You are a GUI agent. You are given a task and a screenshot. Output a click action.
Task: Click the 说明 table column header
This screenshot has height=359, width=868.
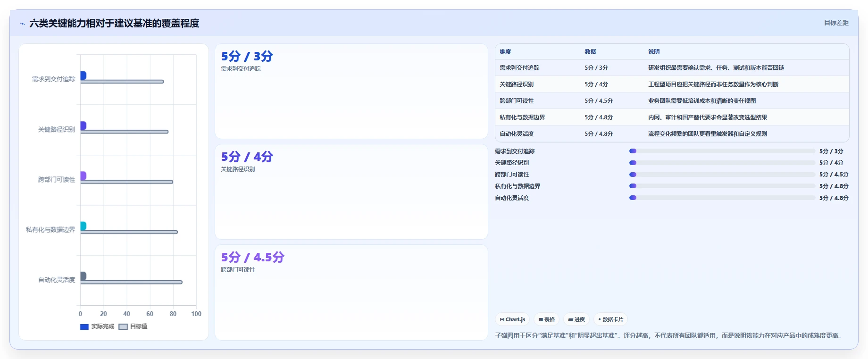pyautogui.click(x=654, y=52)
